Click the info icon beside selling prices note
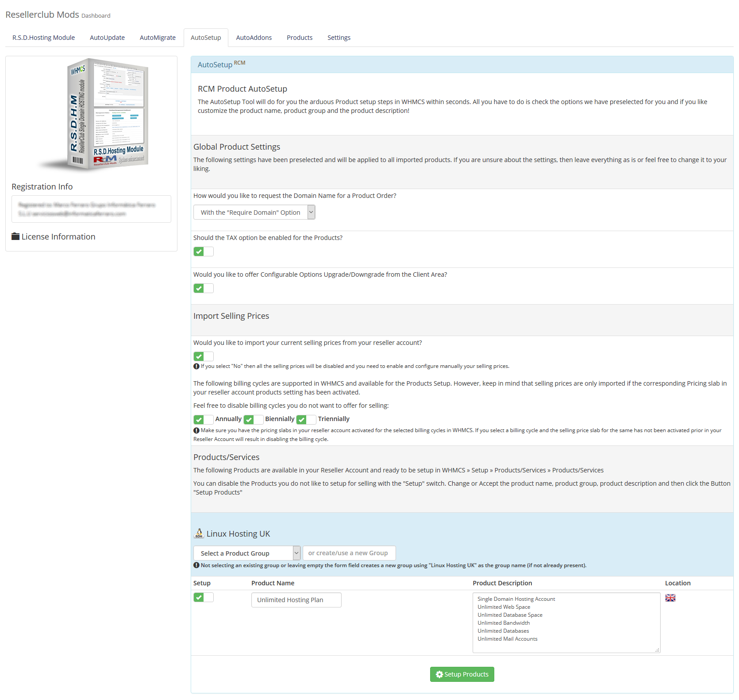739x700 pixels. [x=196, y=366]
